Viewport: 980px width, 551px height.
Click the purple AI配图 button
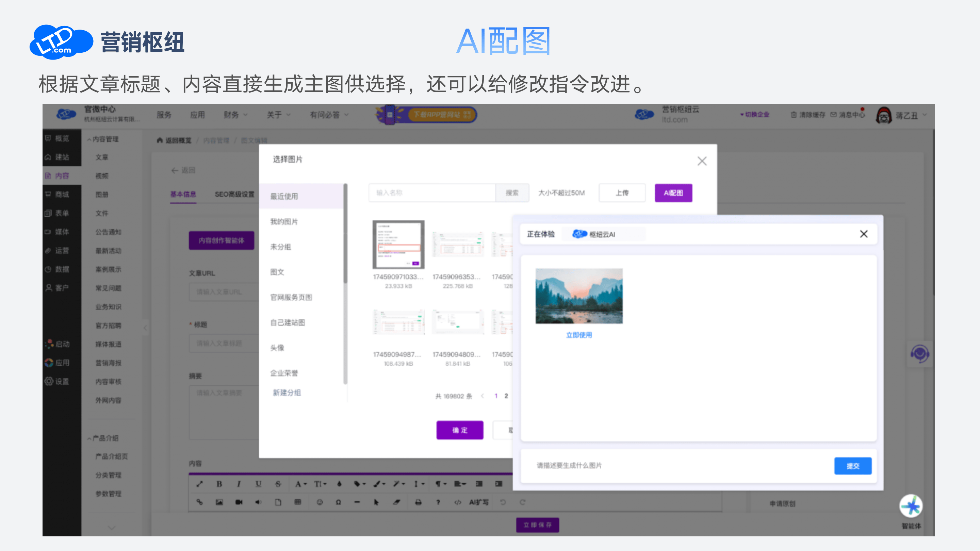click(673, 193)
